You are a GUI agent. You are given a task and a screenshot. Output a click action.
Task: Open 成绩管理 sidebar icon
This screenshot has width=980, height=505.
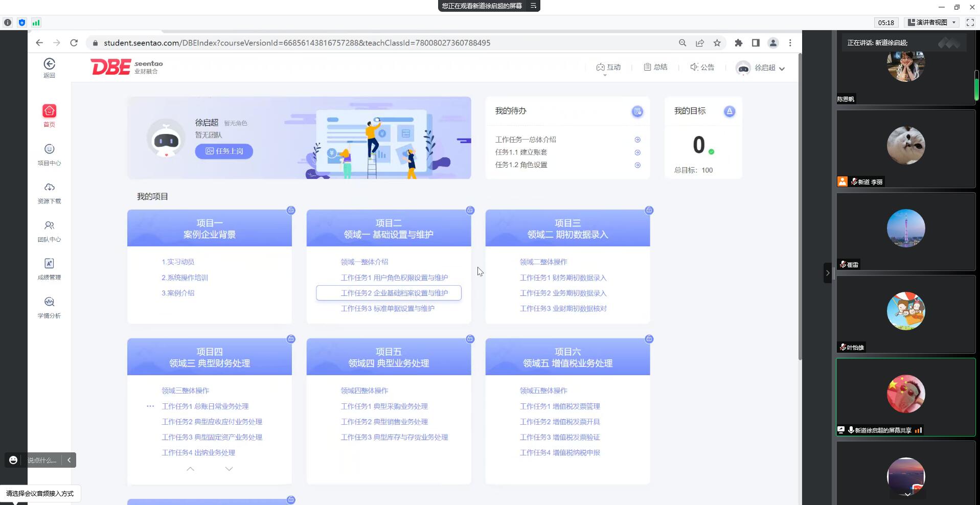point(49,264)
